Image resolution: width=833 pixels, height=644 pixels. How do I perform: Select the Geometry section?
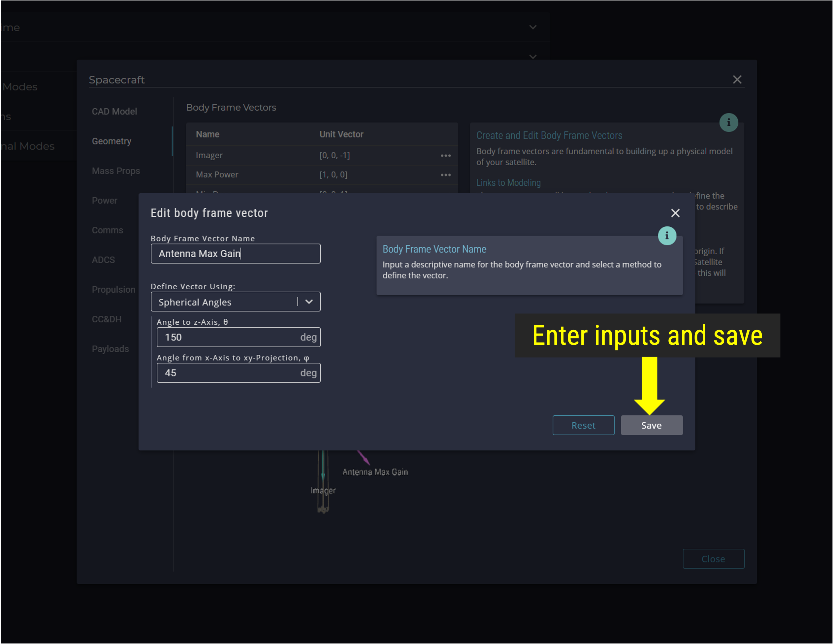pyautogui.click(x=112, y=141)
